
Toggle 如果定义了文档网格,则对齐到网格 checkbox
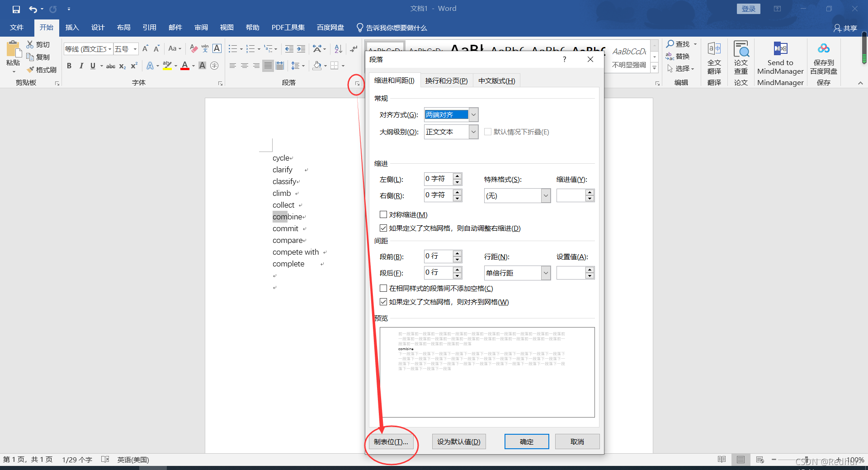pyautogui.click(x=383, y=302)
